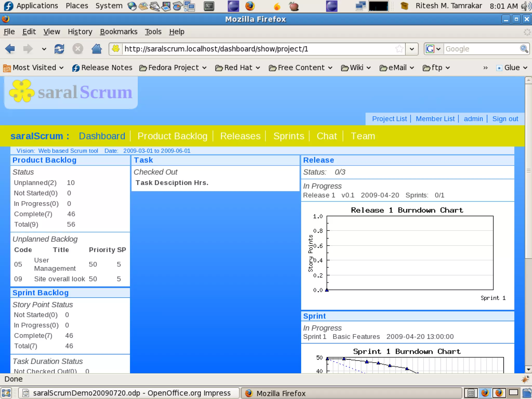Click the bookmark star in the URL bar
The width and height of the screenshot is (532, 399).
point(399,49)
